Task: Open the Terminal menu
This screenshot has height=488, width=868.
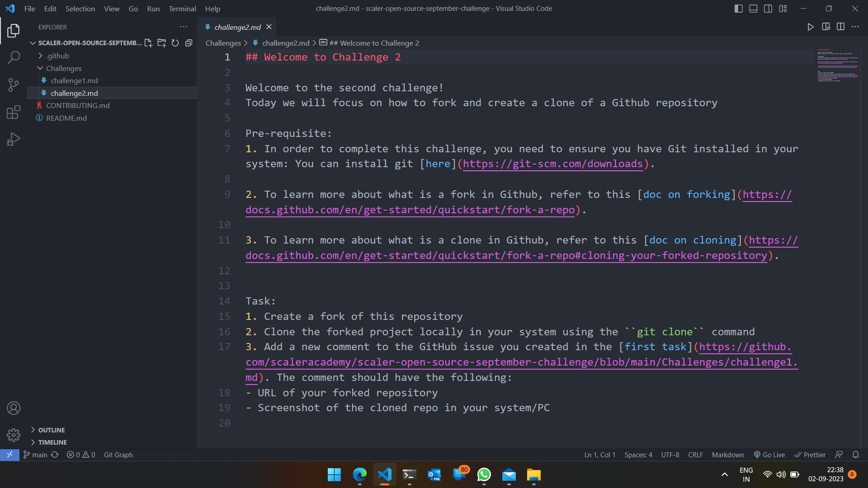Action: click(x=182, y=9)
